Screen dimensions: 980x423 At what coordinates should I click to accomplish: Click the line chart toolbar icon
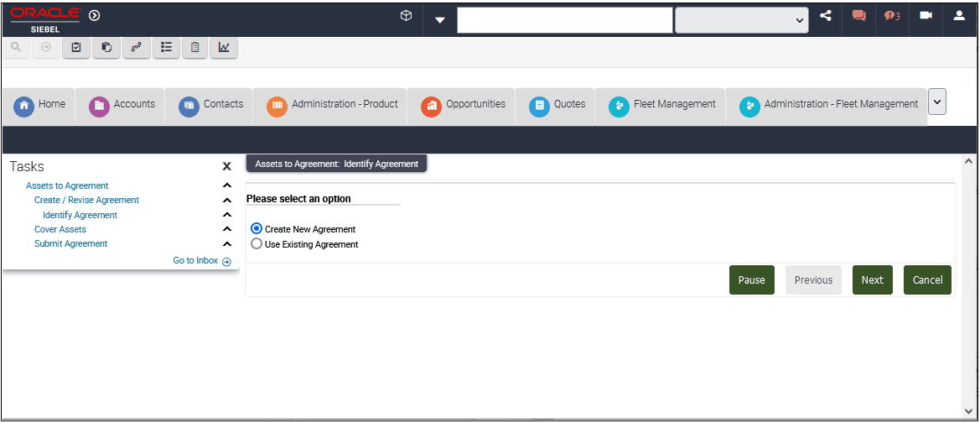tap(224, 48)
